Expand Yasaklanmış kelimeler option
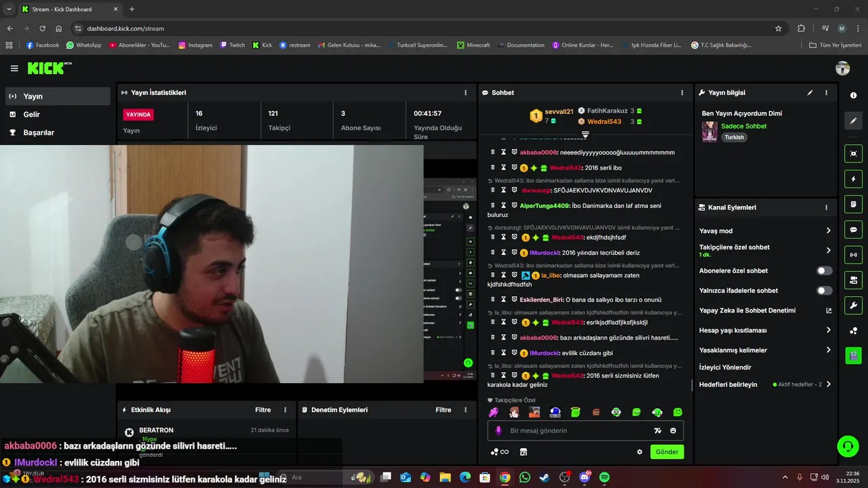The image size is (868, 488). 829,350
